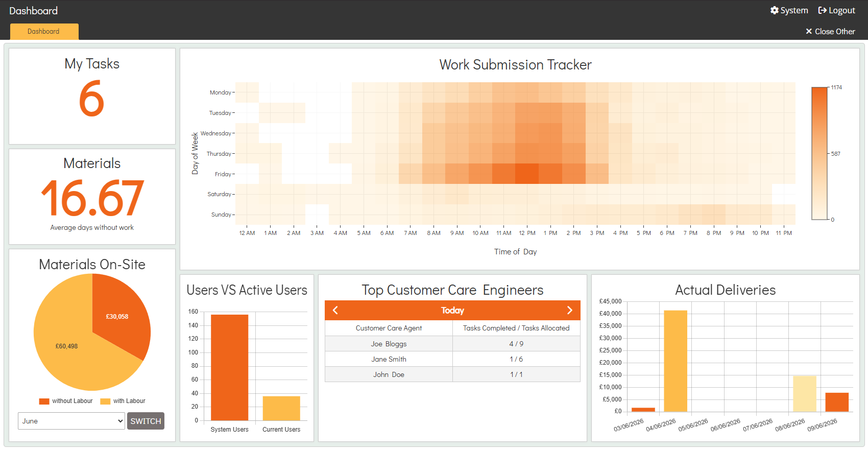Go to previous day with left chevron
The image size is (868, 449).
(335, 310)
